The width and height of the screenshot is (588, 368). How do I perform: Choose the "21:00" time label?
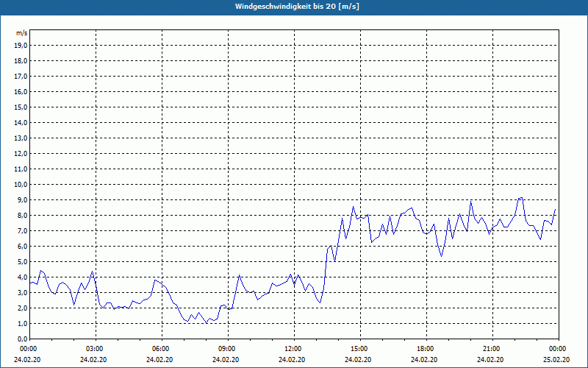click(490, 349)
